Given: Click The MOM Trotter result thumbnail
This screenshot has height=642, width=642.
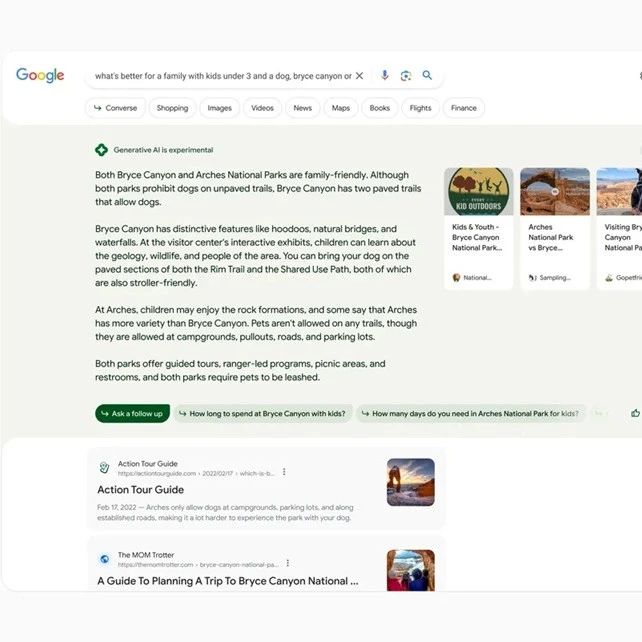Looking at the screenshot, I should pos(411,570).
